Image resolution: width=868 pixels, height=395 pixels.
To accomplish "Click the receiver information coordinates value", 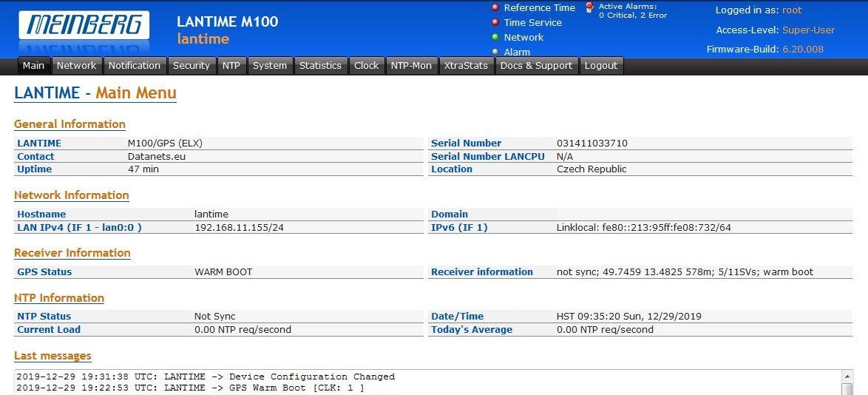I will pyautogui.click(x=685, y=272).
